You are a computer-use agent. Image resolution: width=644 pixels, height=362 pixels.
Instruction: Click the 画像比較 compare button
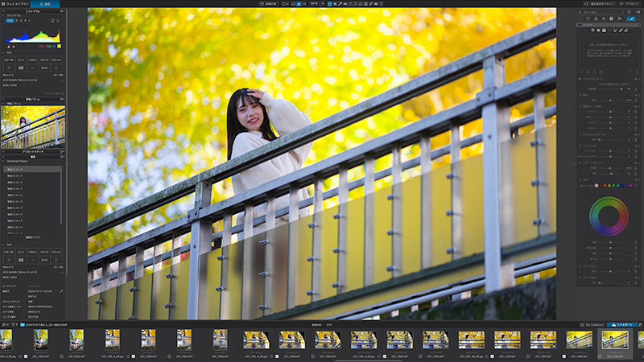point(268,4)
